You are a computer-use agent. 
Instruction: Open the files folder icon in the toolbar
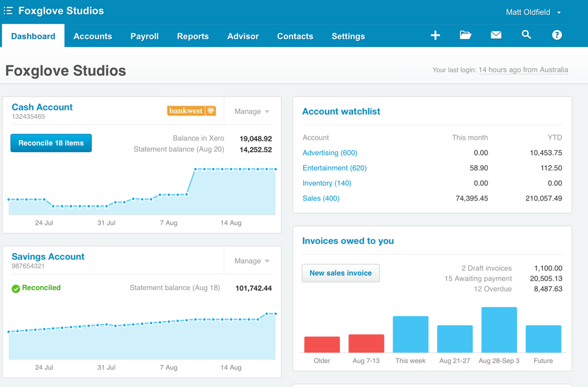pos(465,35)
